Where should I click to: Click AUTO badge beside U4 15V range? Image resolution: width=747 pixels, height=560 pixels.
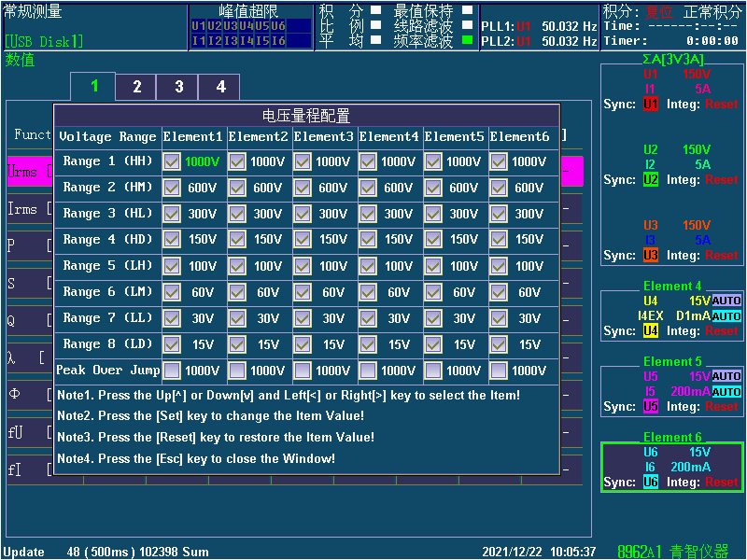click(x=726, y=301)
